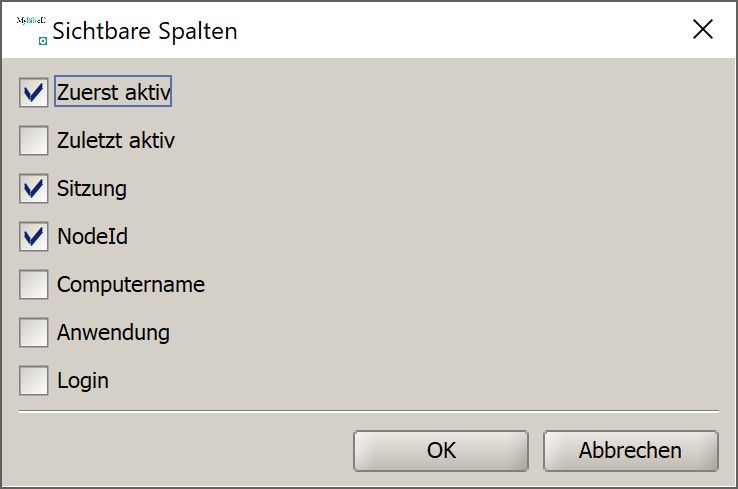This screenshot has height=489, width=738.
Task: Click the horizontal separator above the buttons
Action: pyautogui.click(x=369, y=411)
